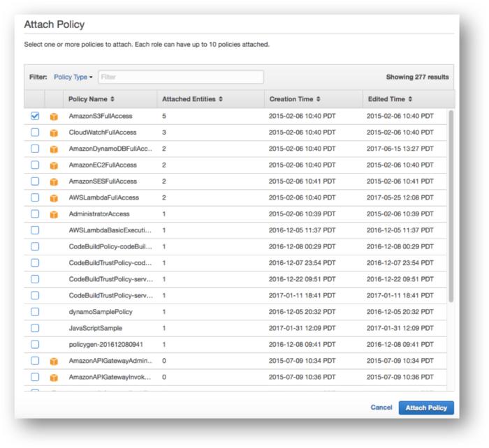Screen dimensions: 489x448
Task: Select the AWSLambdaBasicExecuti... checkbox
Action: [x=35, y=230]
